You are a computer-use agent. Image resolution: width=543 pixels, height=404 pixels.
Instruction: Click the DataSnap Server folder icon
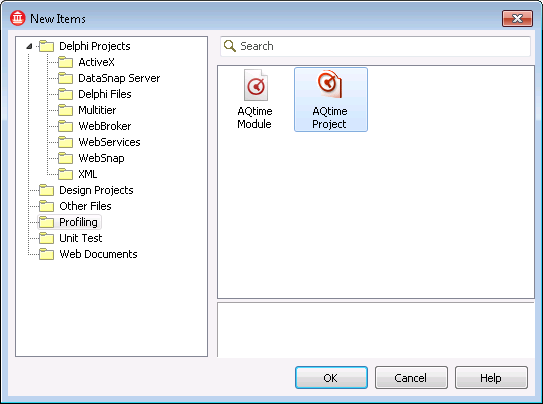coord(65,78)
